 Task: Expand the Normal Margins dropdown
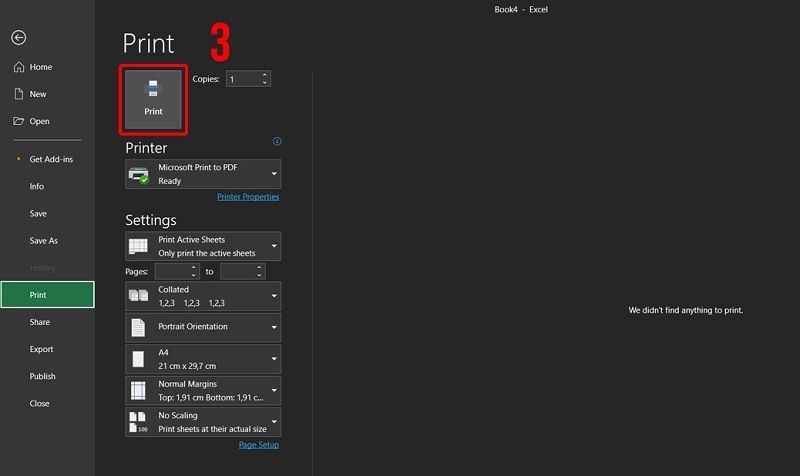coord(203,390)
